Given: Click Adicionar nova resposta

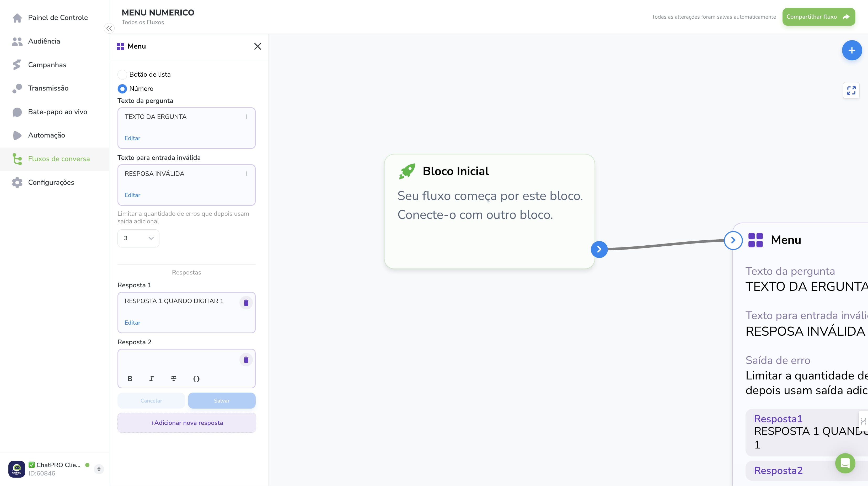Looking at the screenshot, I should click(x=187, y=423).
